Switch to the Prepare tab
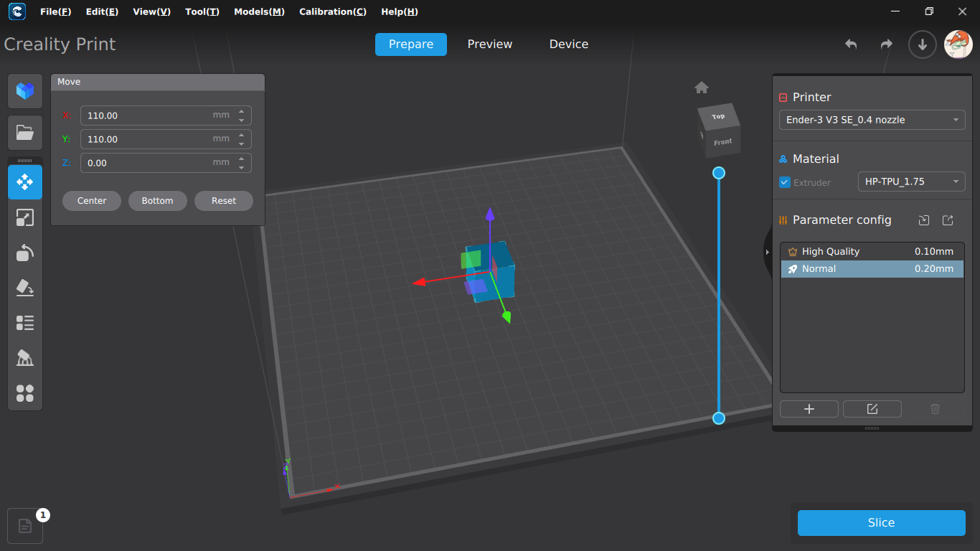Viewport: 980px width, 551px height. [x=411, y=44]
